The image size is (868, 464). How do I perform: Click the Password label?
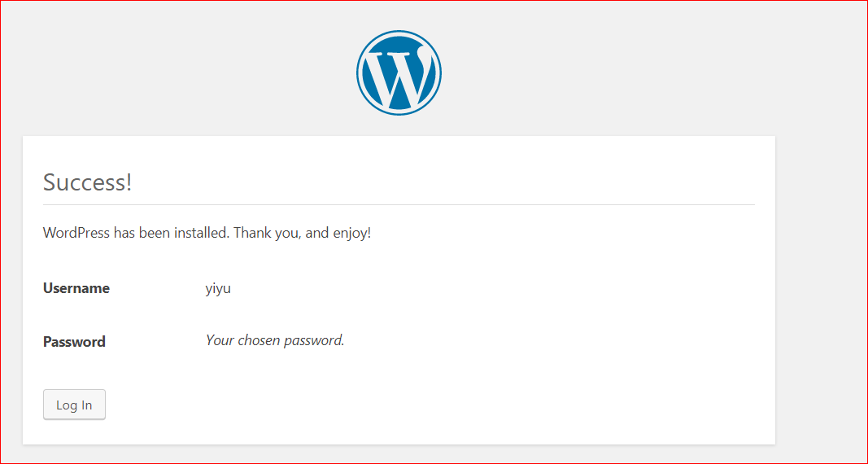pos(74,342)
